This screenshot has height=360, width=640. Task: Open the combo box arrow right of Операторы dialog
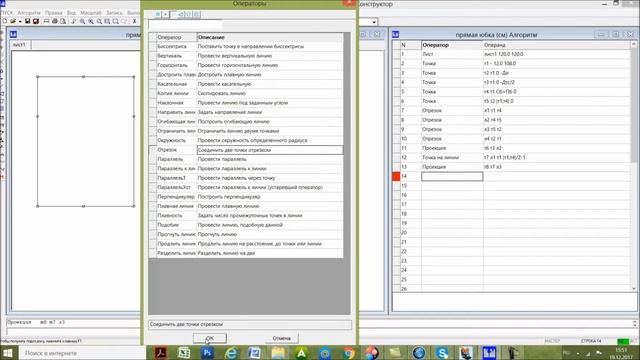[x=374, y=22]
